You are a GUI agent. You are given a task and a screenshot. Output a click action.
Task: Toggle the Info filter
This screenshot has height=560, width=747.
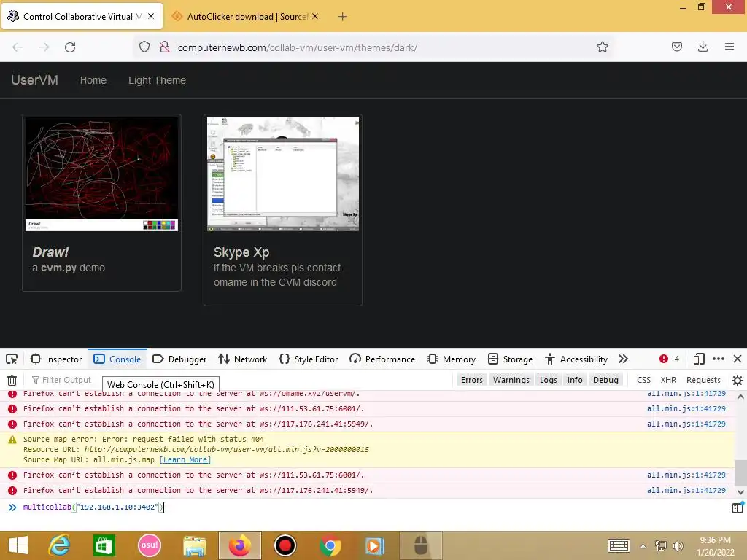(575, 379)
